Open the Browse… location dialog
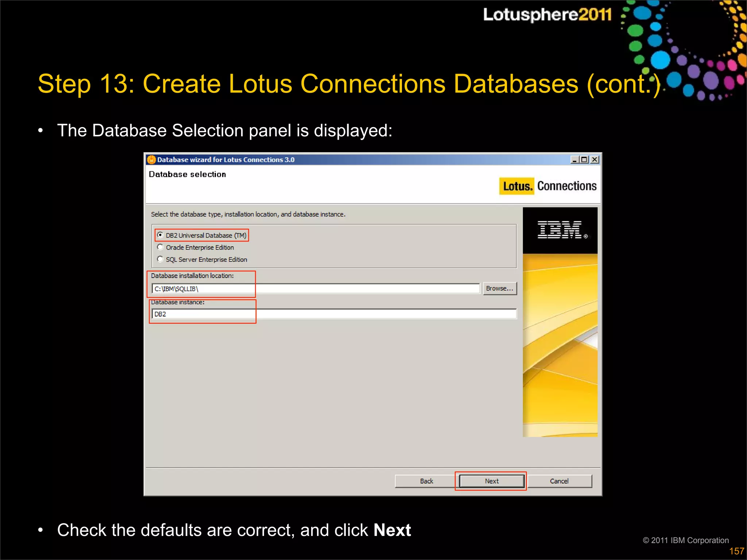 click(500, 288)
